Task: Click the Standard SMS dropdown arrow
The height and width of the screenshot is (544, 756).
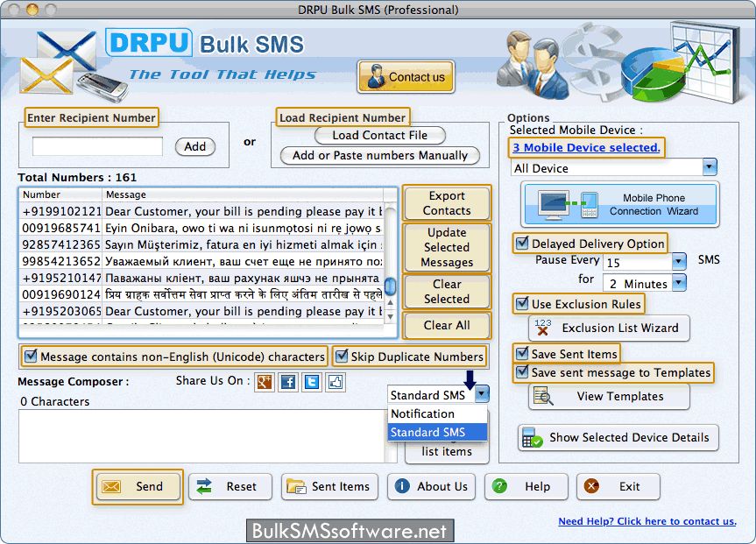Action: click(482, 394)
